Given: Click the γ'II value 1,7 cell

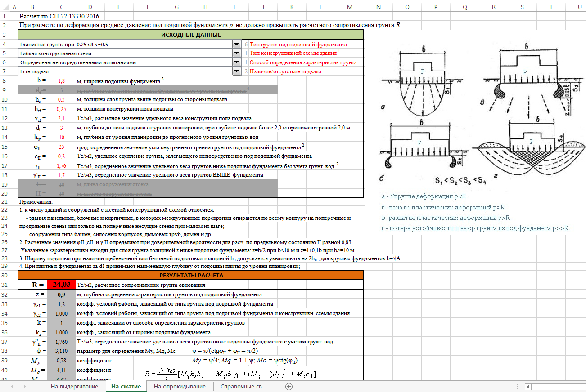Looking at the screenshot, I should click(x=61, y=174).
